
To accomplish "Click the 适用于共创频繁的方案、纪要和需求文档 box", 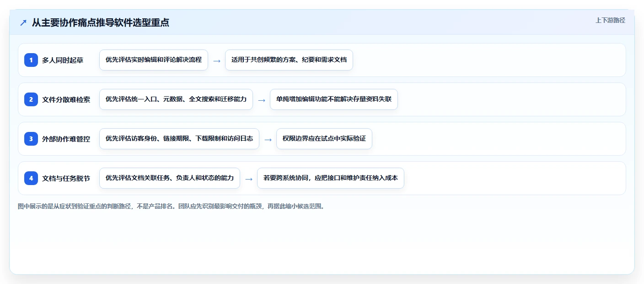I will point(289,60).
